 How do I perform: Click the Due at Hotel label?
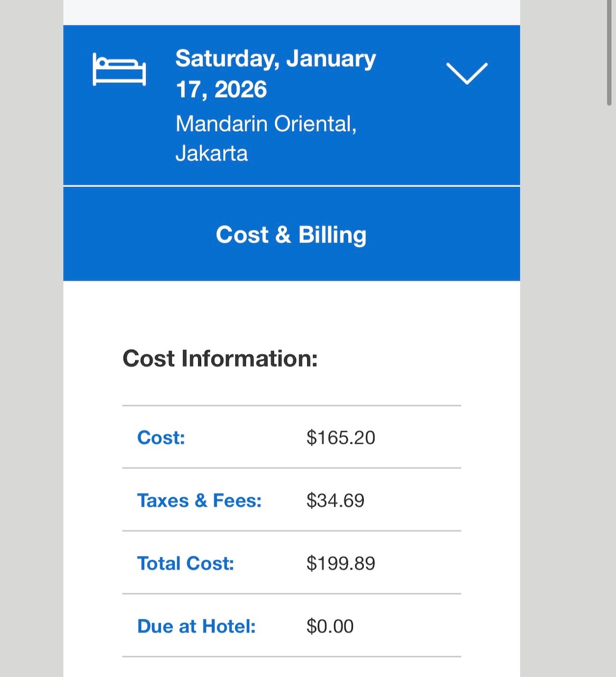pos(196,626)
